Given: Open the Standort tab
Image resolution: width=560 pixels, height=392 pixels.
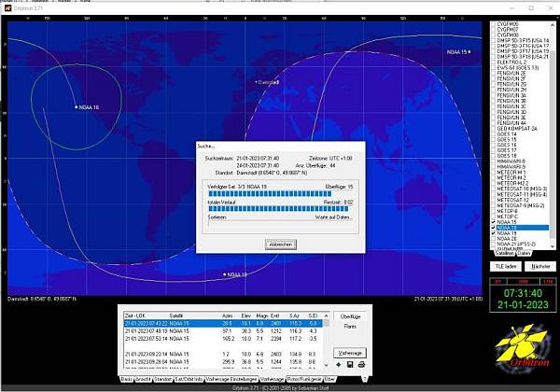Looking at the screenshot, I should coord(162,379).
